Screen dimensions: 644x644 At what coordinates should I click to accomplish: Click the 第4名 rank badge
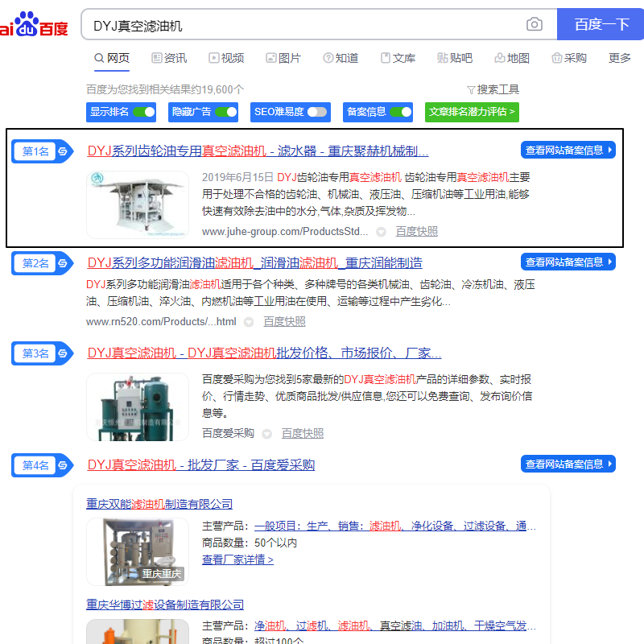coord(43,465)
